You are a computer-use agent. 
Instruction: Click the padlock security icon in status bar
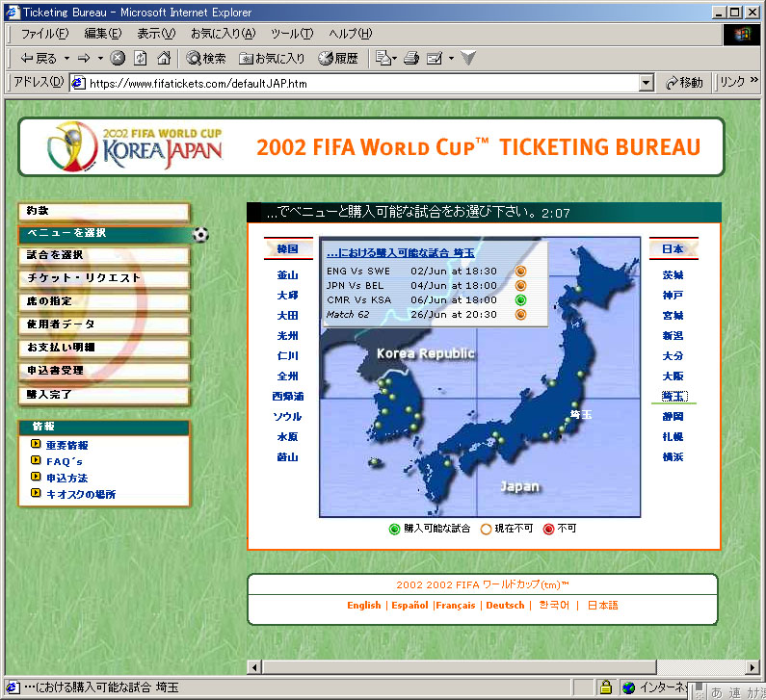(x=606, y=687)
